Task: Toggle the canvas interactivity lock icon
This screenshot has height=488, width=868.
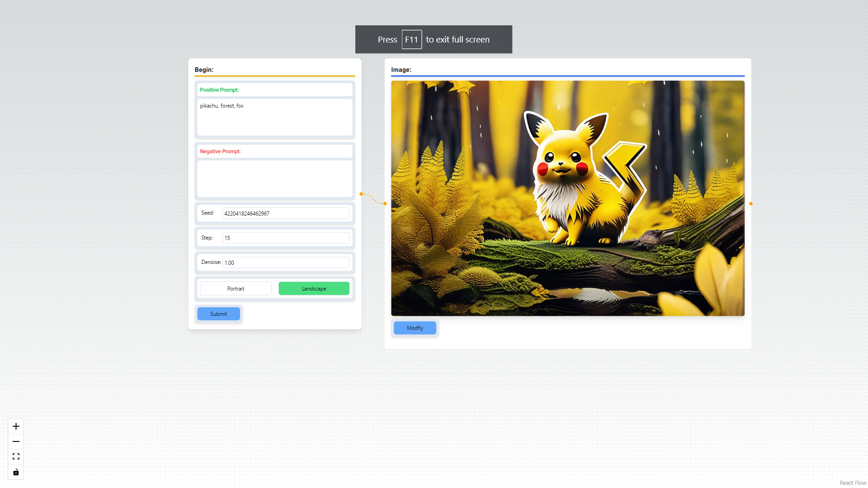Action: pyautogui.click(x=16, y=472)
